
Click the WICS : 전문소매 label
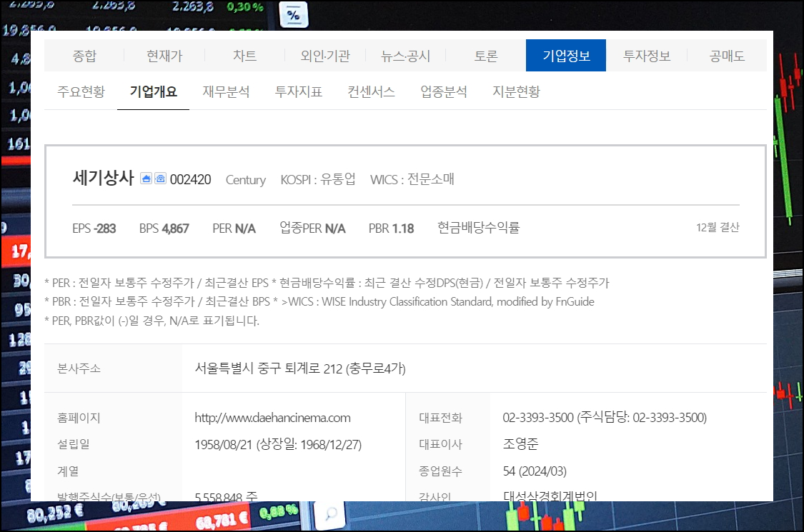[412, 179]
